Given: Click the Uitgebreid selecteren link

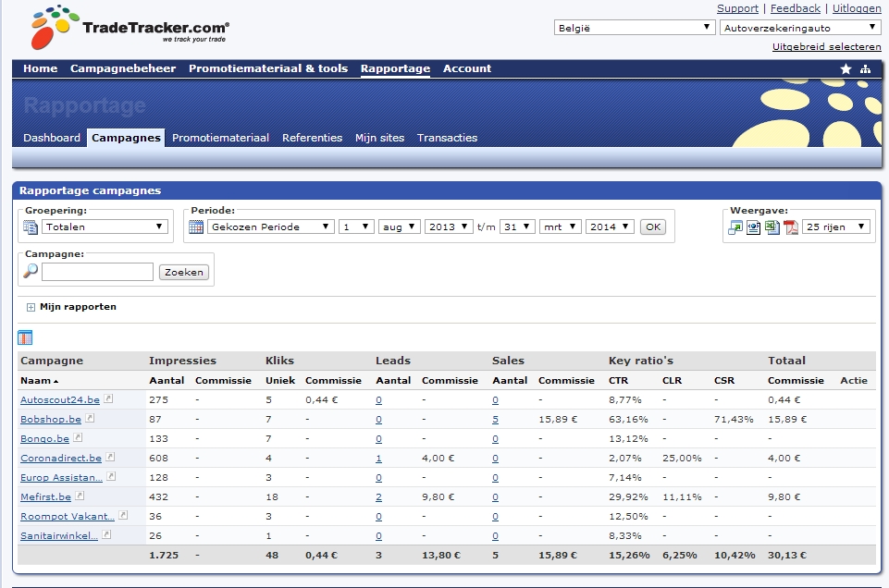Looking at the screenshot, I should click(x=827, y=46).
